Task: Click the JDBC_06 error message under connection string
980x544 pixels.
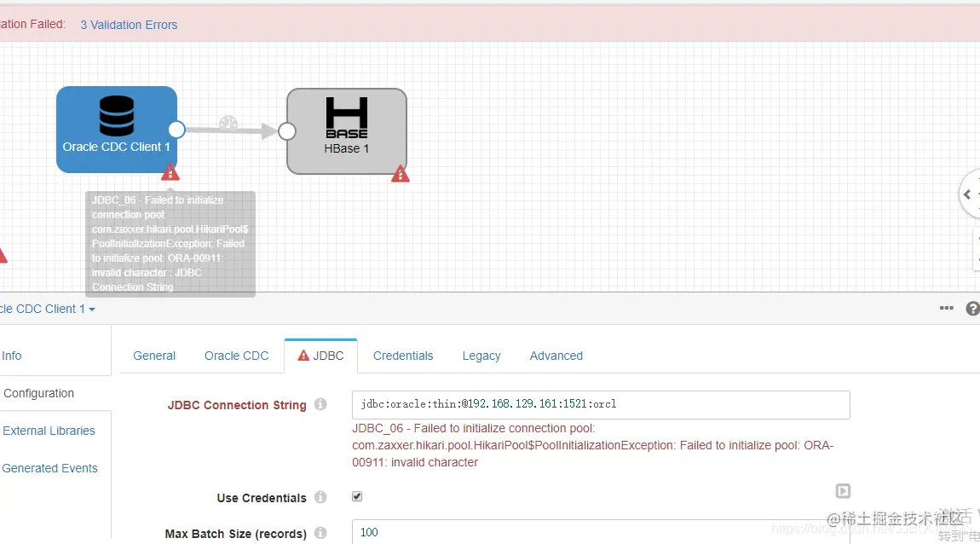Action: [592, 445]
